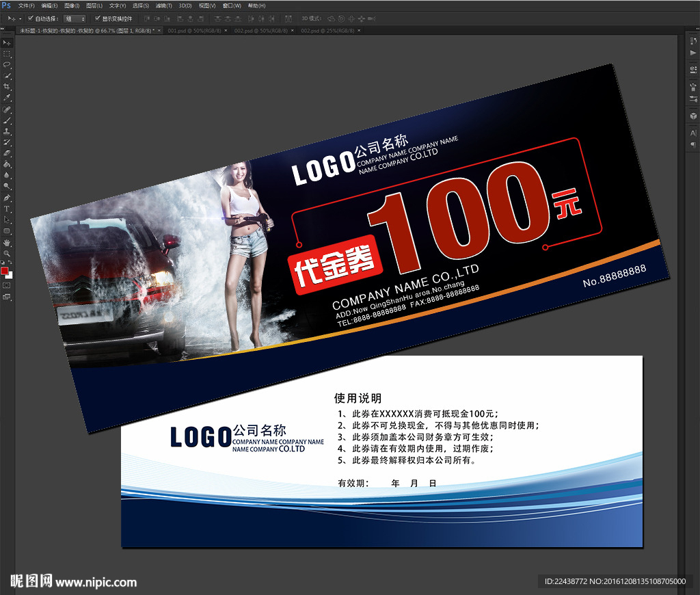The height and width of the screenshot is (595, 700).
Task: Select the Blur tool
Action: coord(7,175)
